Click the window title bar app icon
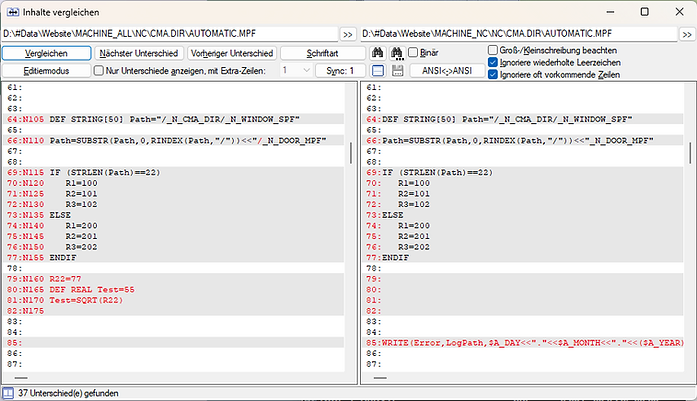 click(12, 12)
